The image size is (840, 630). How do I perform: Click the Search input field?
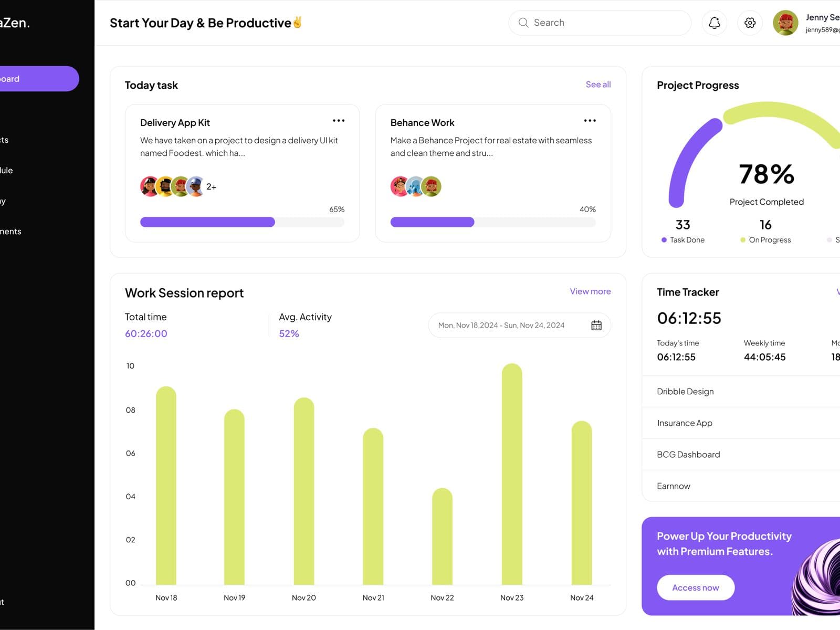click(x=600, y=23)
